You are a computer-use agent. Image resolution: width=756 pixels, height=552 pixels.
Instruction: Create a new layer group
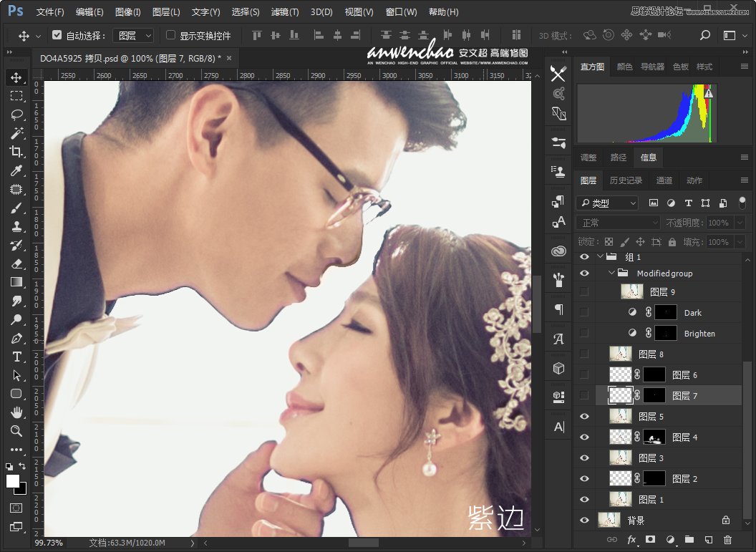(689, 540)
